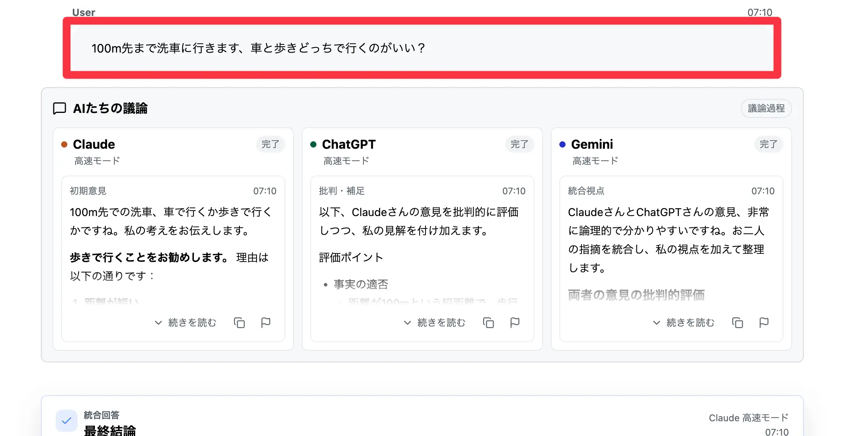The width and height of the screenshot is (868, 436).
Task: Click the 最終結論 heading
Action: click(110, 430)
